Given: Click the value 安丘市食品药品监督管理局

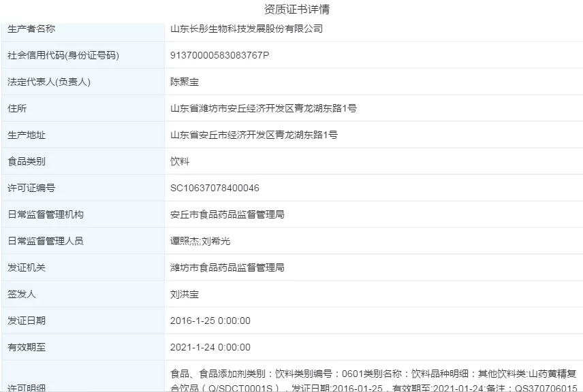Looking at the screenshot, I should (x=227, y=214).
